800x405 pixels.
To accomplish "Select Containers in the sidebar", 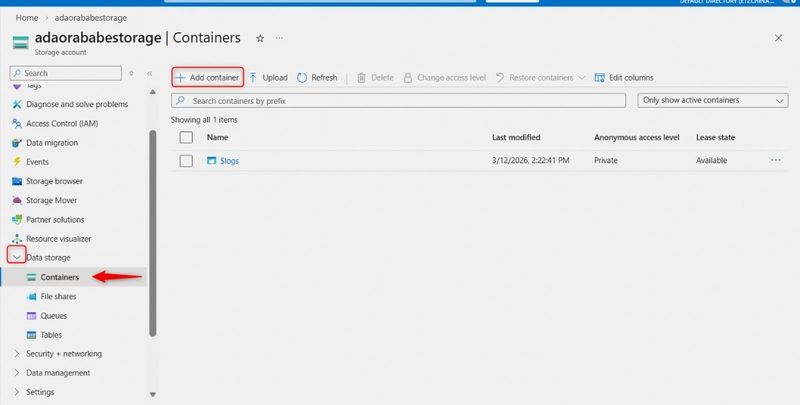I will click(x=60, y=277).
